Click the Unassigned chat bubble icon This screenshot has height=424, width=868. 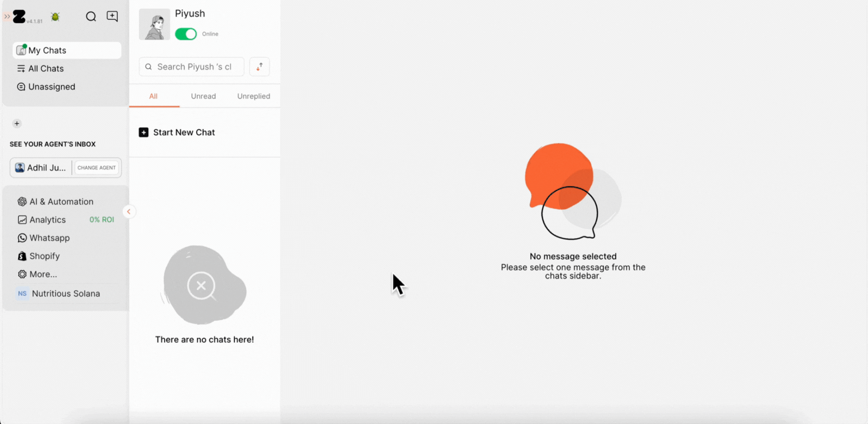[x=21, y=87]
